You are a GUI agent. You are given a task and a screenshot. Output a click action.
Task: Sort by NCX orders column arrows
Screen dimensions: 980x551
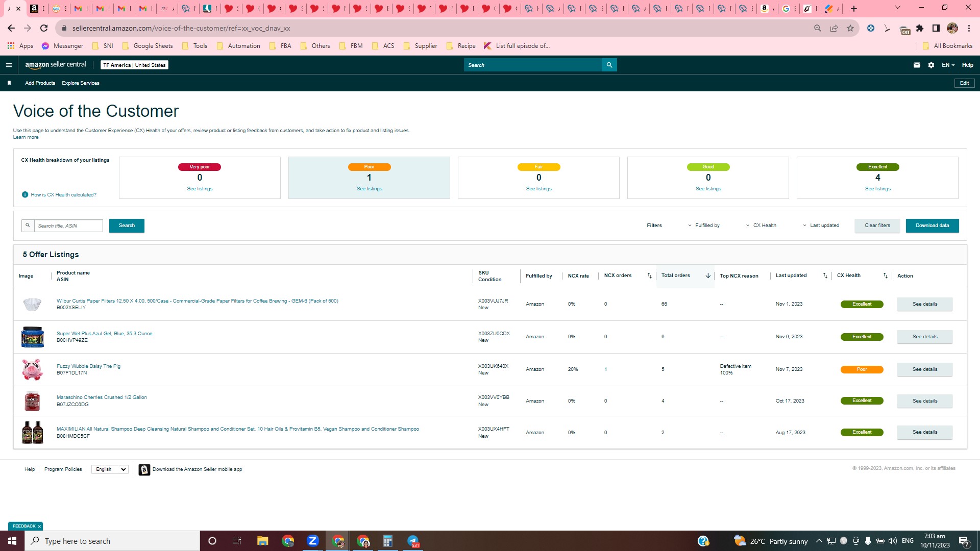(x=649, y=276)
